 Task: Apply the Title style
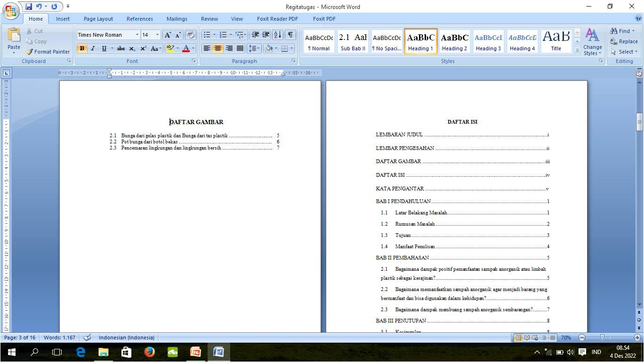click(556, 41)
